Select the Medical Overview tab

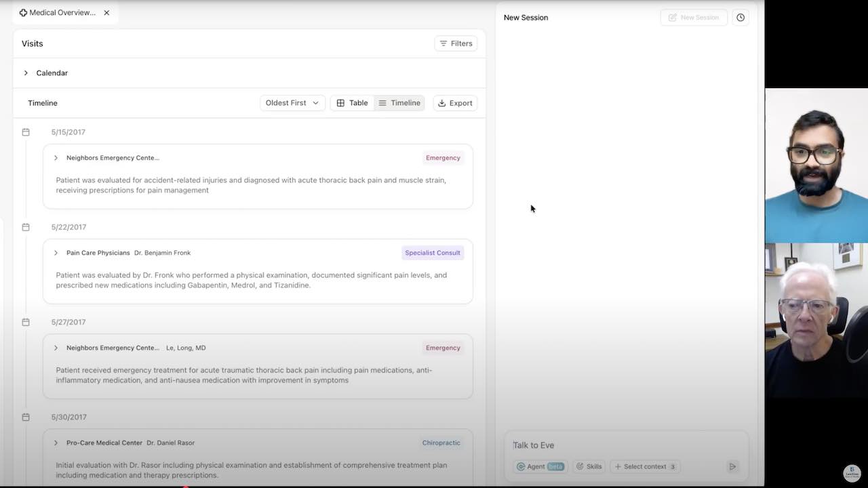61,13
